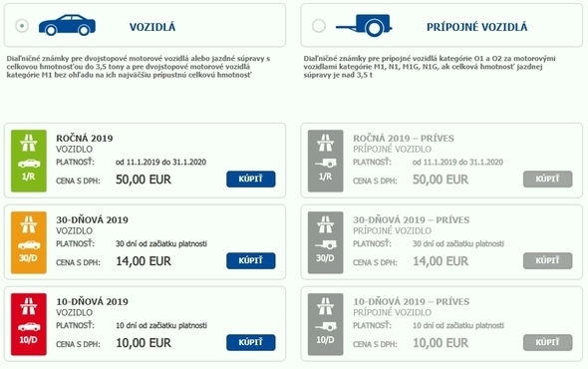Click Kúpiť for 30-dňová 2019 – Príves
588x369 pixels.
547,261
